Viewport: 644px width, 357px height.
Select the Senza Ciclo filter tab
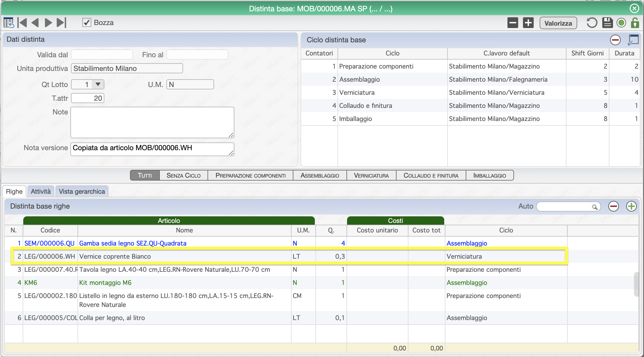[184, 176]
